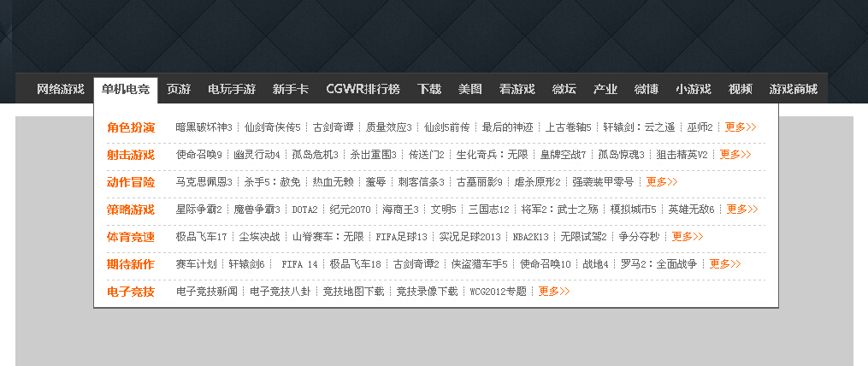The image size is (868, 366).
Task: Click the 竞技地图下载 link
Action: tap(353, 292)
